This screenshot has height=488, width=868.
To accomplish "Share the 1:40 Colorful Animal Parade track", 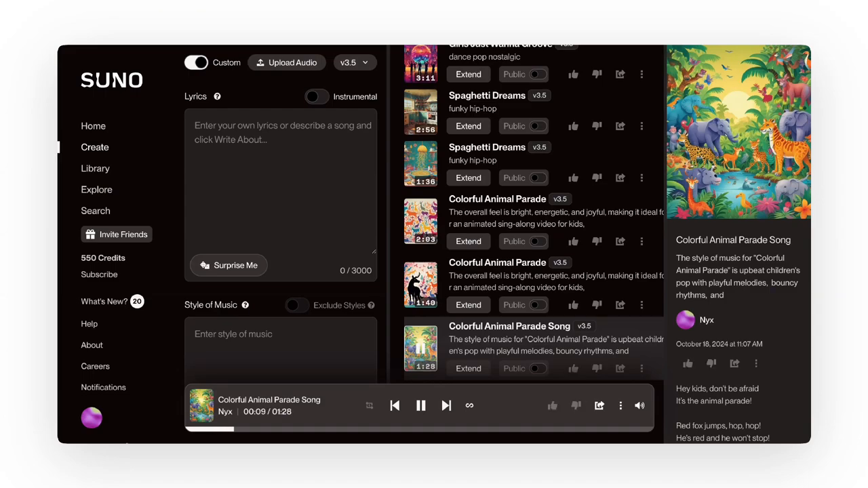I will pos(620,305).
